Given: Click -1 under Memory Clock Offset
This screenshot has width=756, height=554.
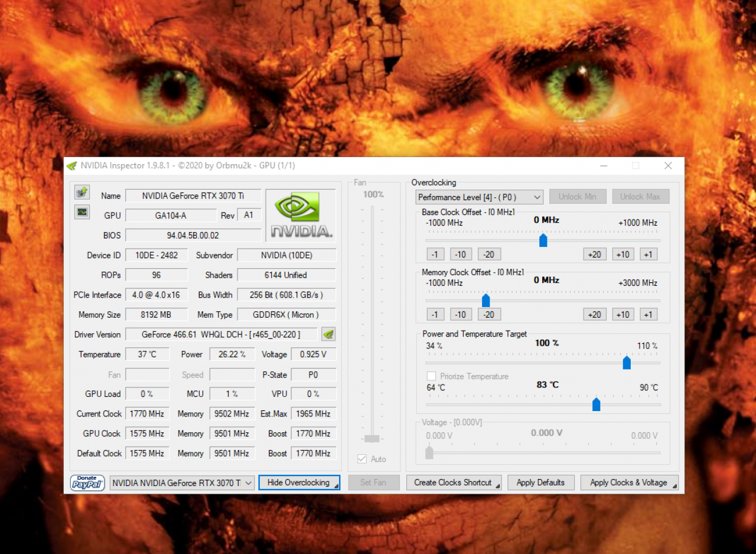Looking at the screenshot, I should [435, 314].
